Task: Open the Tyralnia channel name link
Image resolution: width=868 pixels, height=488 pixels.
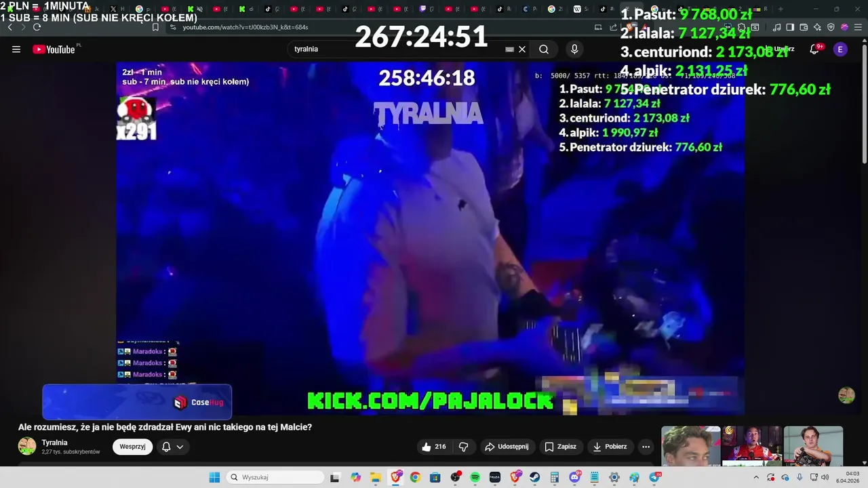Action: [55, 443]
